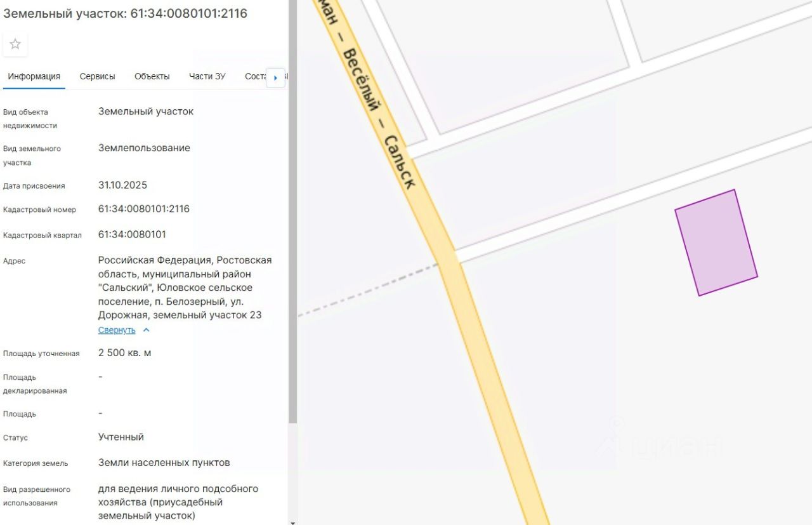Click the Учтенный status value
Image resolution: width=812 pixels, height=525 pixels.
click(121, 437)
